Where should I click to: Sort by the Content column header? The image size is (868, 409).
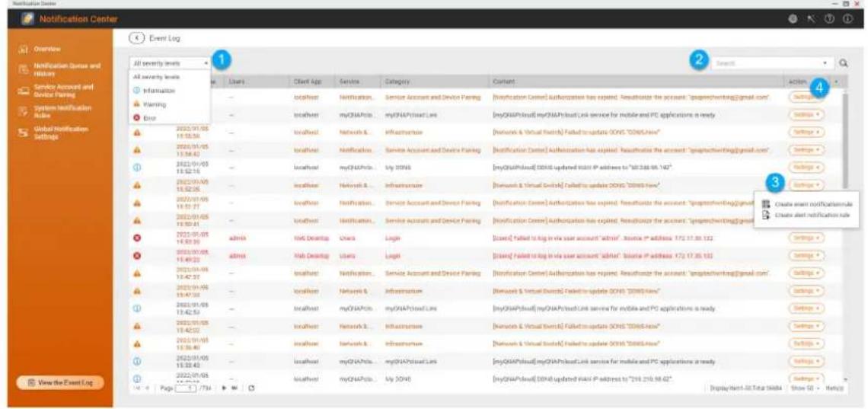click(x=636, y=81)
